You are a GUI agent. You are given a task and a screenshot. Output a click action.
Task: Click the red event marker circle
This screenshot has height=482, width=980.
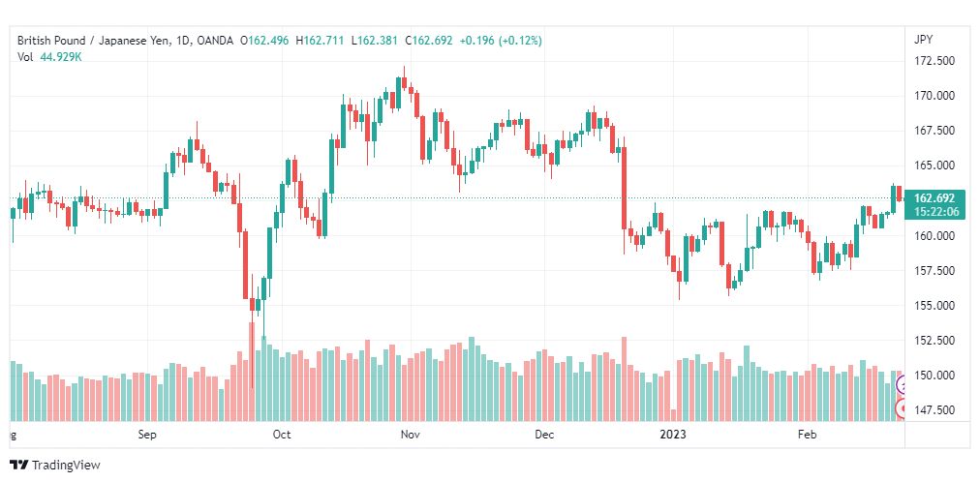(901, 409)
